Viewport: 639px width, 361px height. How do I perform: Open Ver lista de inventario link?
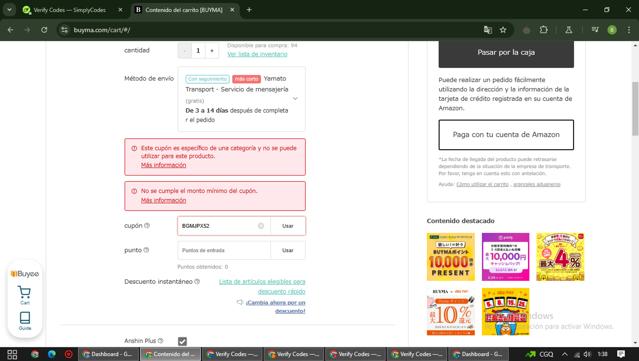(257, 54)
